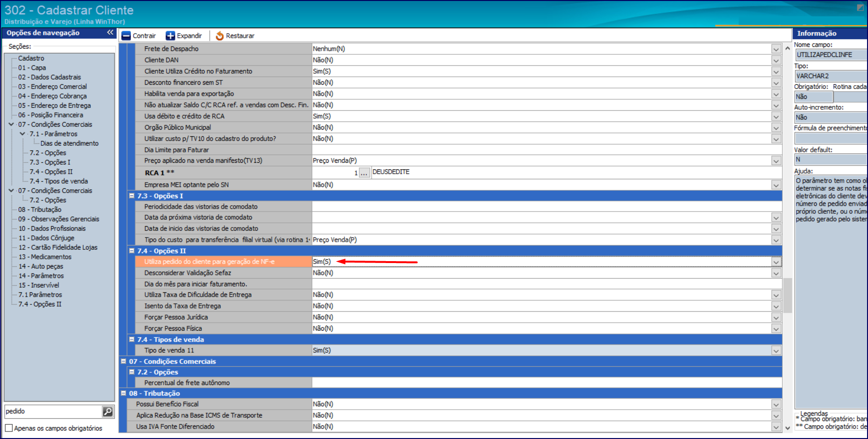The image size is (868, 439).
Task: Select 04 - Endereço Cobrança tree item
Action: point(52,96)
